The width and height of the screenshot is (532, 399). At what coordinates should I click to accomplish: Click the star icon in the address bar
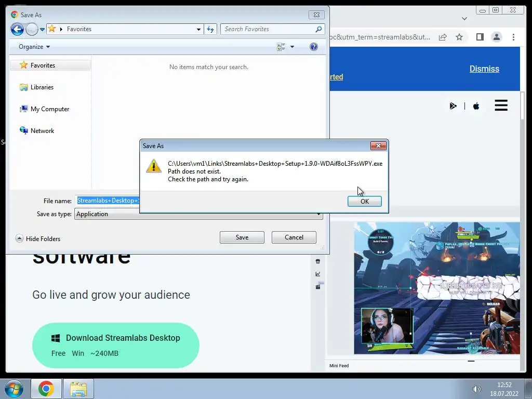click(52, 29)
